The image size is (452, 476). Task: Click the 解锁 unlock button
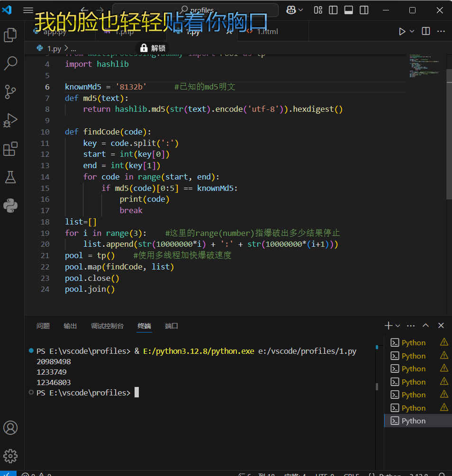point(153,48)
